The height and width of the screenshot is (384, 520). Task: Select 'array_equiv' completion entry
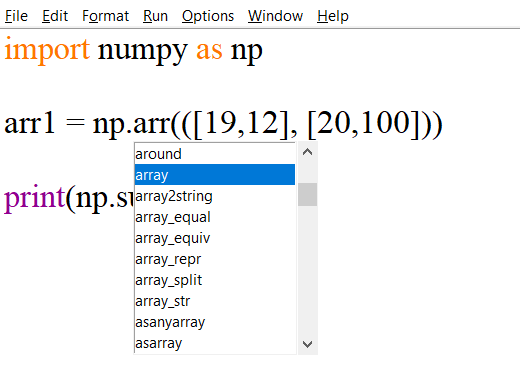(215, 238)
